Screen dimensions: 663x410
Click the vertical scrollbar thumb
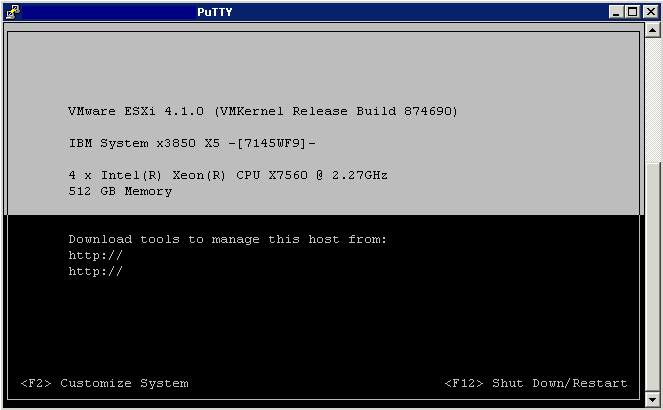[x=652, y=277]
